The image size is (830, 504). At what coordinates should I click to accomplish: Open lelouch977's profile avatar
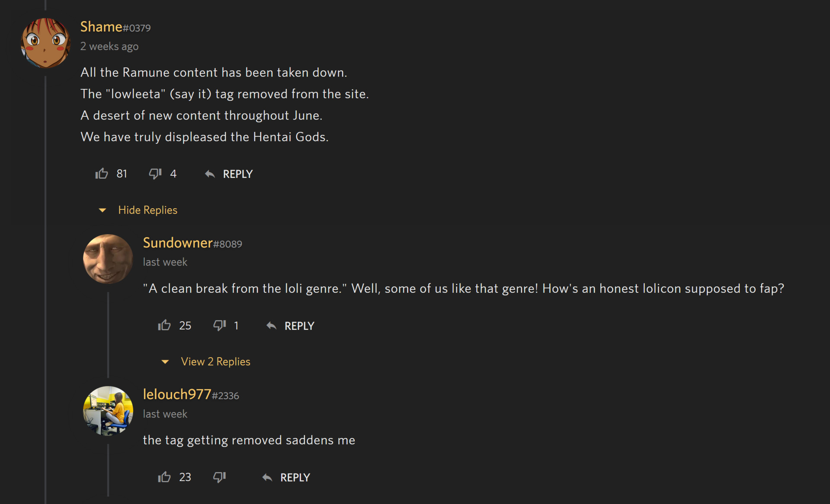coord(108,411)
